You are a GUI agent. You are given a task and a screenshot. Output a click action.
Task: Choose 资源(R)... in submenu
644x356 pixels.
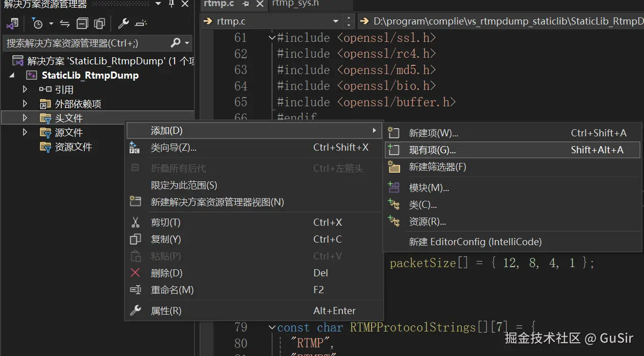tap(513, 221)
